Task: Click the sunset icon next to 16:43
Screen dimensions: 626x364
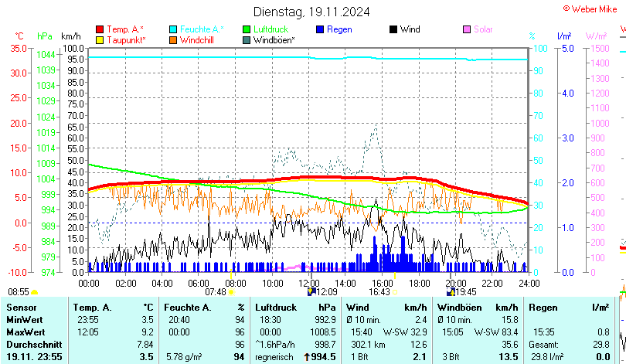Action: pos(395,292)
